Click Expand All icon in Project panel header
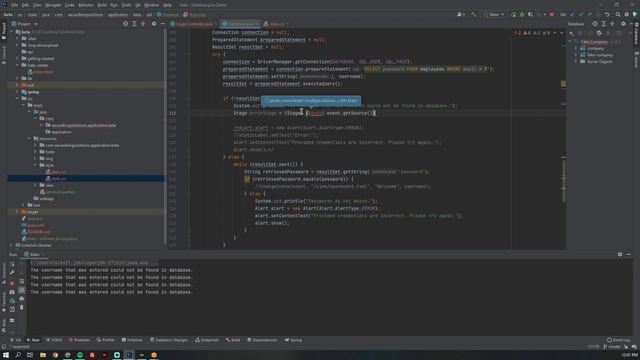This screenshot has height=360, width=640. [134, 24]
